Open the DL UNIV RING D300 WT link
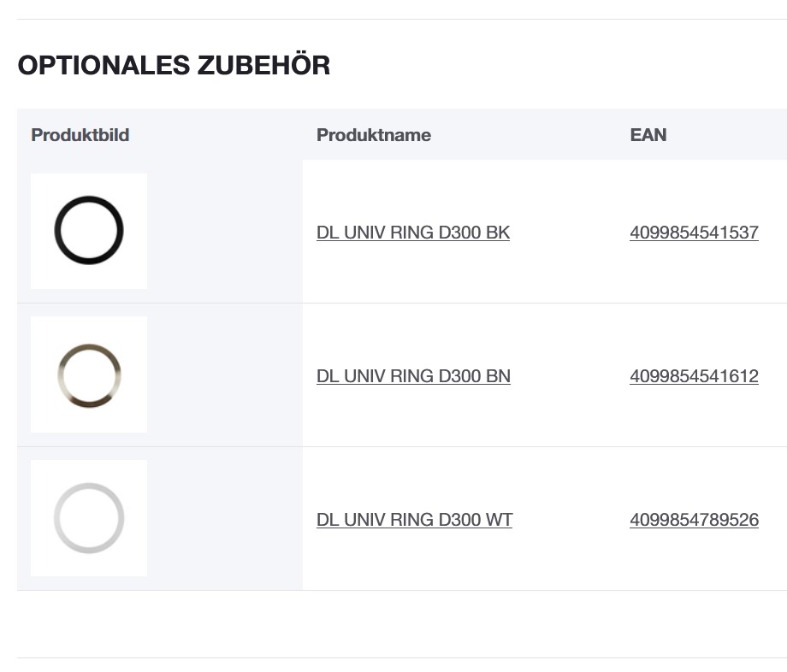The image size is (787, 672). (414, 520)
